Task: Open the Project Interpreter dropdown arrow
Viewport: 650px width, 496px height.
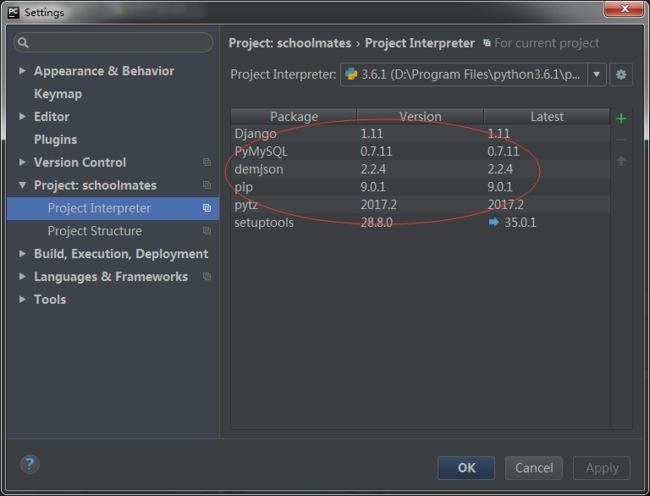Action: point(597,75)
